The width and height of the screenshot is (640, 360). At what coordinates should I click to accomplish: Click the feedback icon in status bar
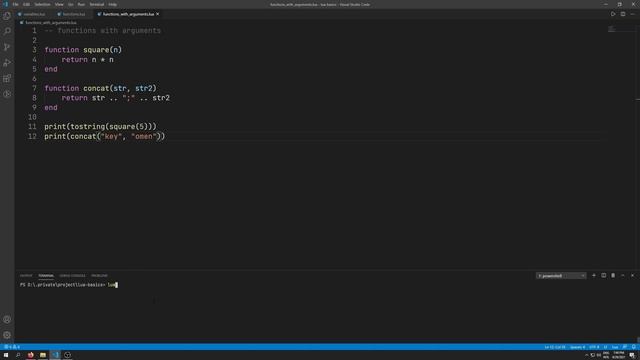click(625, 347)
